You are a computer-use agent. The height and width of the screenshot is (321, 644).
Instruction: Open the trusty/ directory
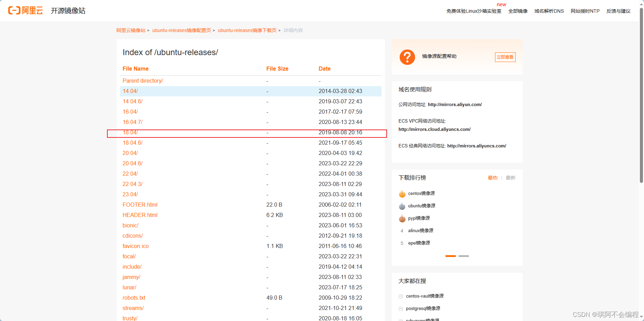tap(130, 318)
